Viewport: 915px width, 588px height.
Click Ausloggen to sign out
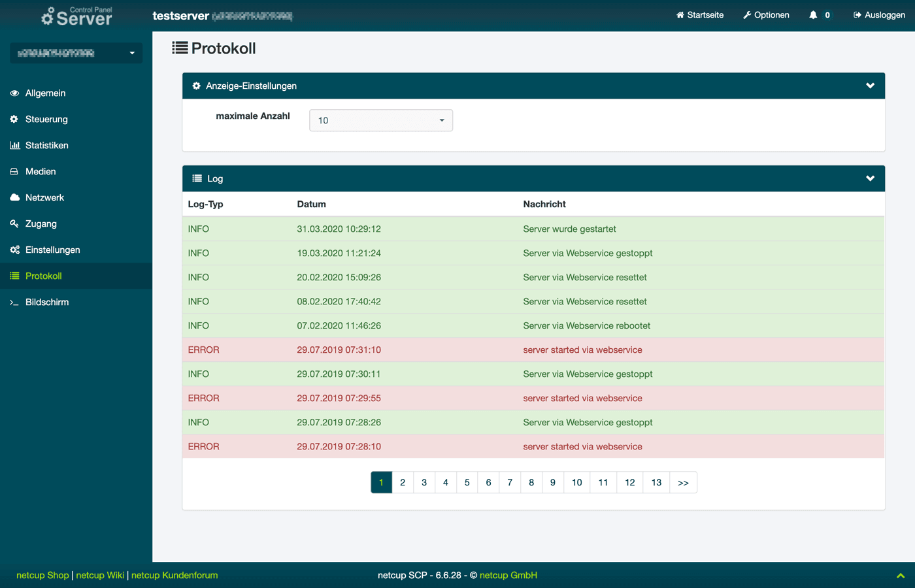[x=879, y=15]
